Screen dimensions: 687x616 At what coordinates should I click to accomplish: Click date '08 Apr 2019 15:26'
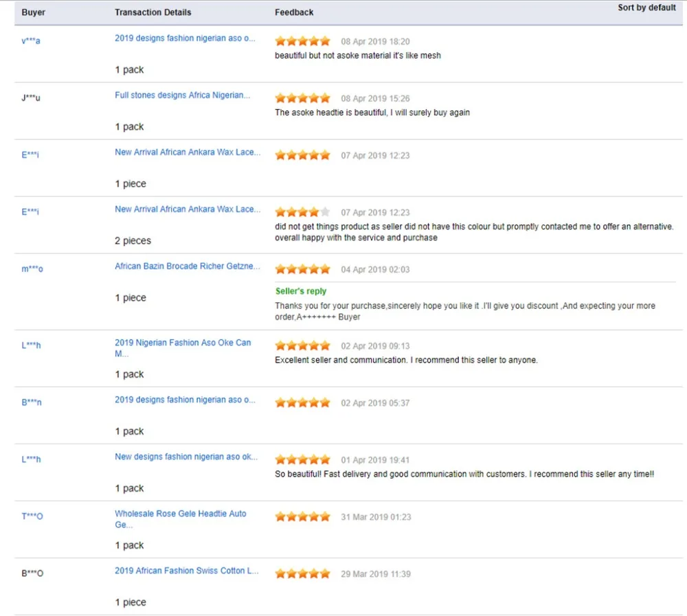click(x=375, y=99)
